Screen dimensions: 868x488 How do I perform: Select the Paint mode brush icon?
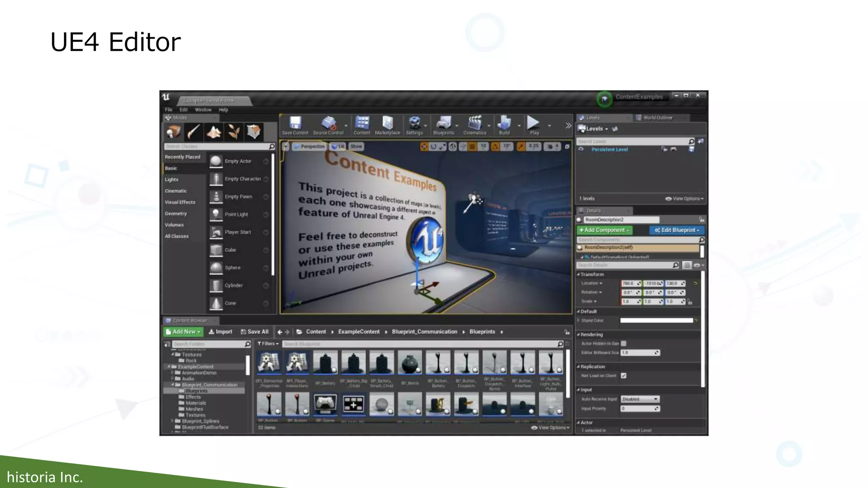(193, 132)
